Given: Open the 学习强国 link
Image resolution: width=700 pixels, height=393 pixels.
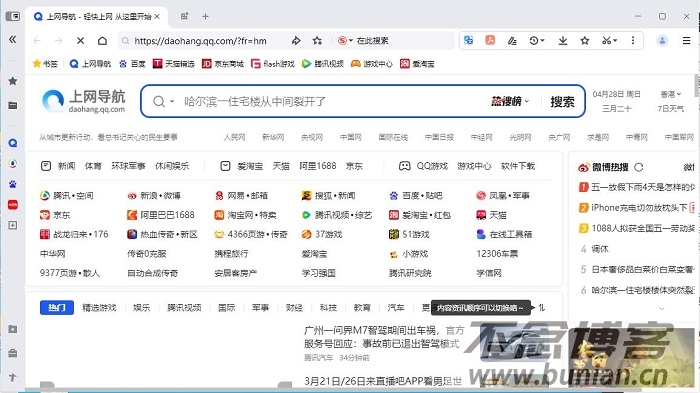Looking at the screenshot, I should pos(318,273).
